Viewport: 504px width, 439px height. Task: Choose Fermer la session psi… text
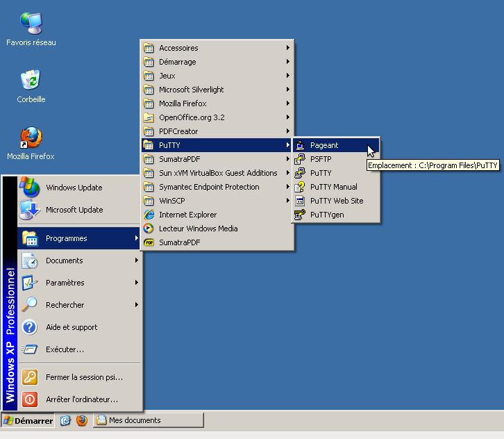coord(84,377)
